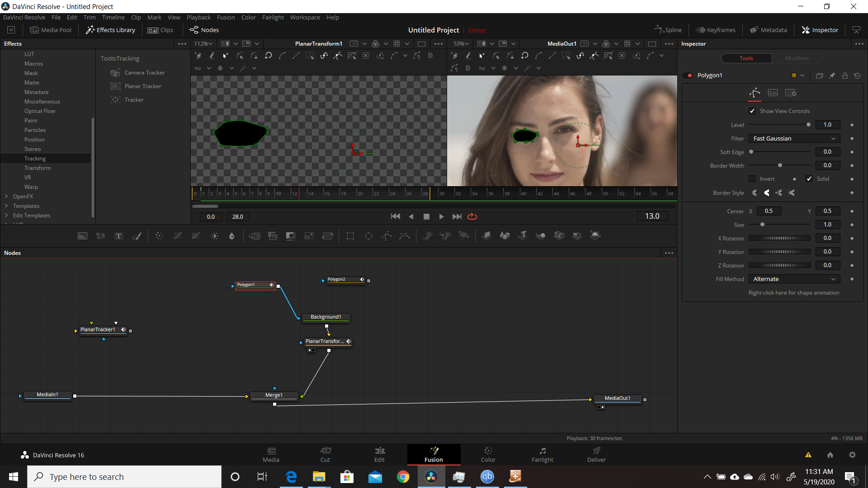The width and height of the screenshot is (868, 488).
Task: Open the Media Pool panel
Action: click(51, 30)
